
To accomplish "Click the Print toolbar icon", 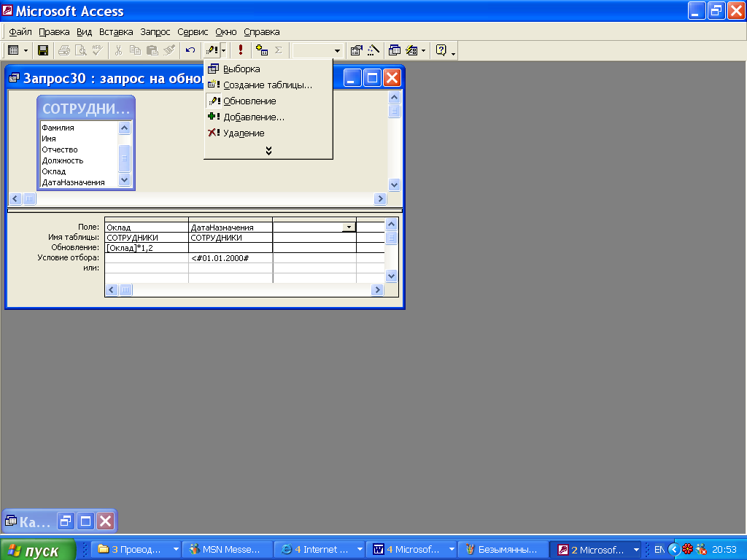I will pos(64,50).
